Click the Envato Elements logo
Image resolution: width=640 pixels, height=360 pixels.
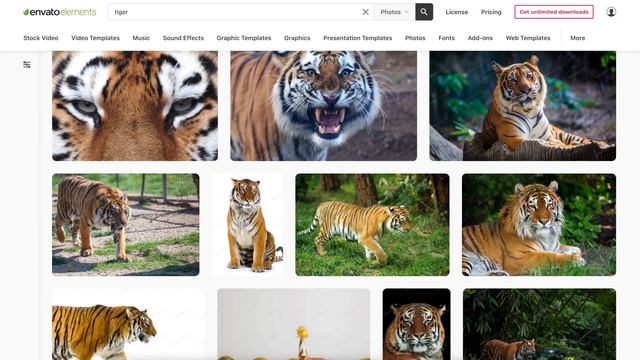point(60,12)
